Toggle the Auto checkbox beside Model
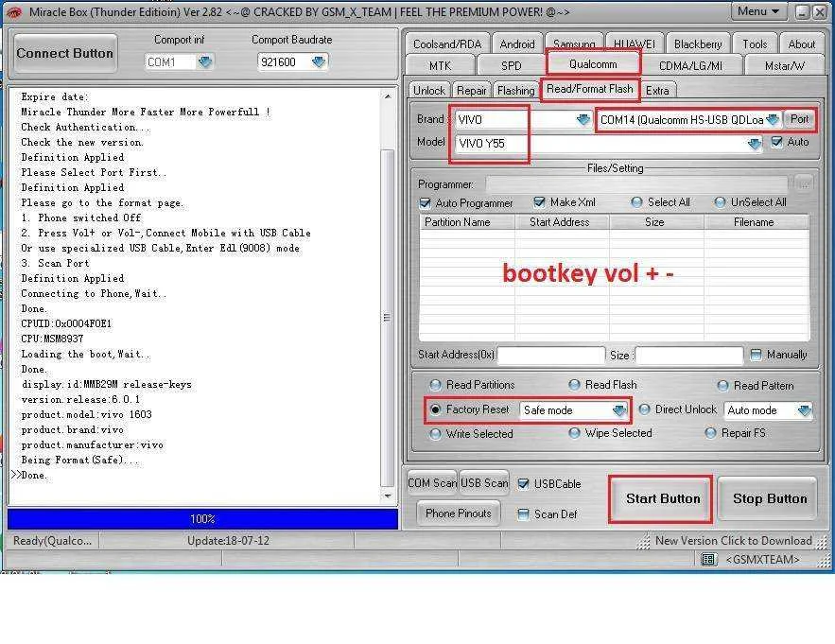 click(x=777, y=142)
